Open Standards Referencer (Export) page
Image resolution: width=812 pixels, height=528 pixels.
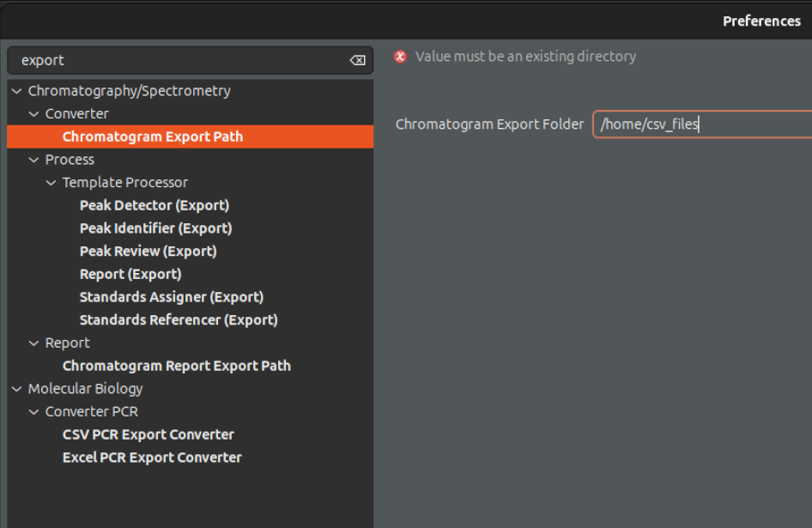pos(179,320)
